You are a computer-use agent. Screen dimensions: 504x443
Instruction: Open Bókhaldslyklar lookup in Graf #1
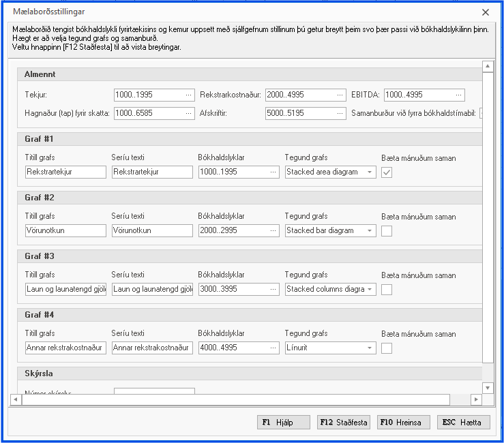(273, 172)
